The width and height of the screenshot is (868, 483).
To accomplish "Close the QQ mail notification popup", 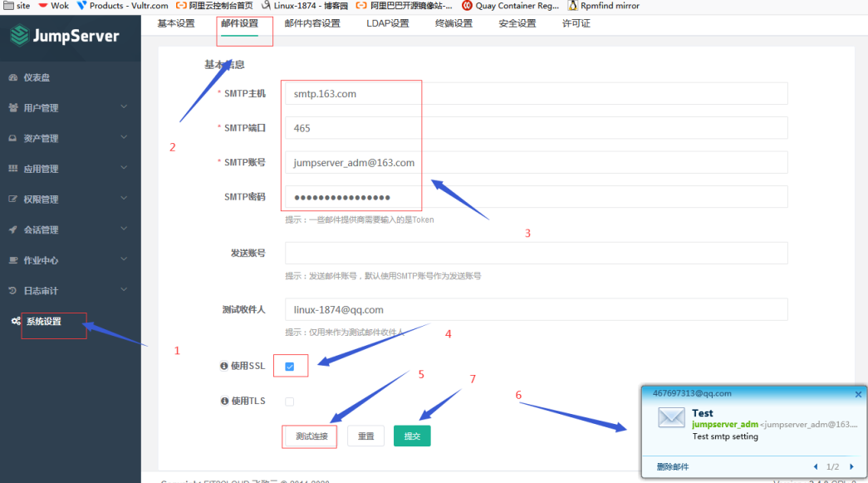I will [858, 394].
